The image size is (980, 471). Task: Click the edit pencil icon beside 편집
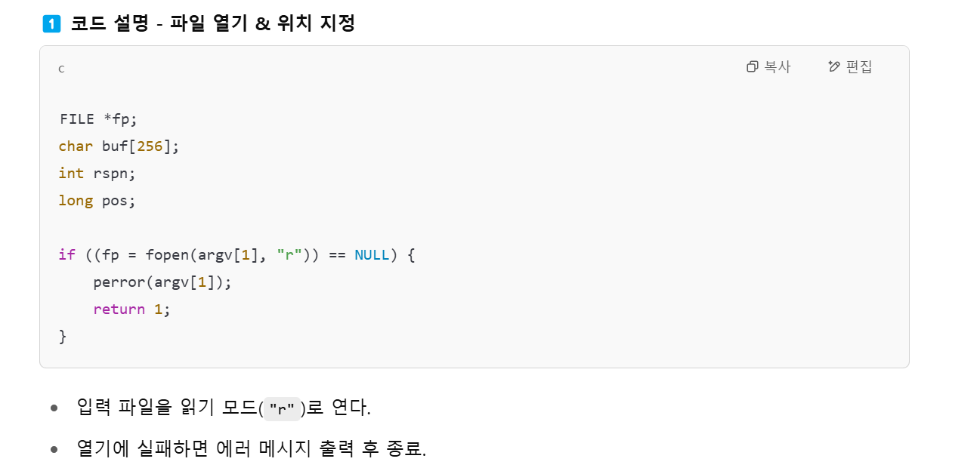click(x=834, y=66)
